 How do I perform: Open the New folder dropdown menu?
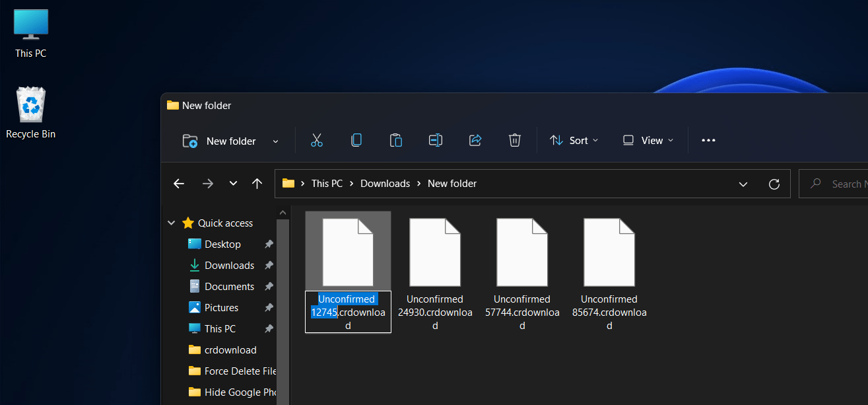coord(275,140)
